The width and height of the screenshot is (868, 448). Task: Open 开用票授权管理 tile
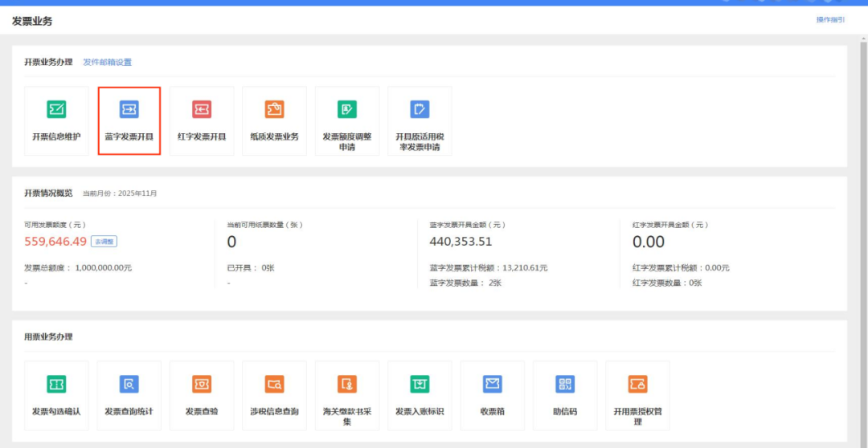[x=637, y=396]
